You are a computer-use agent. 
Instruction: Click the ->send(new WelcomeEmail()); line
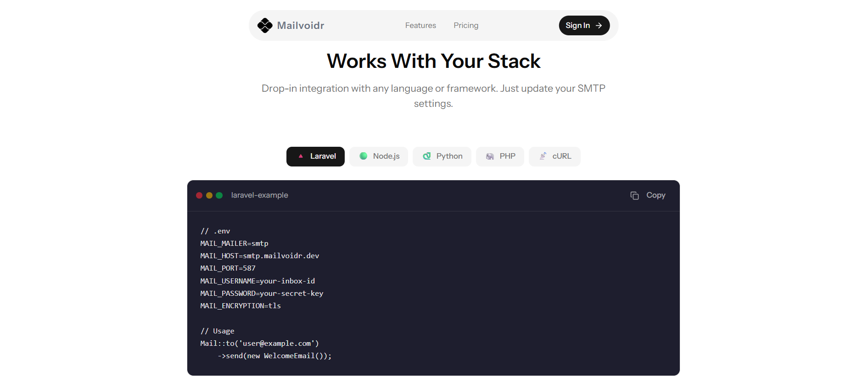coord(274,356)
